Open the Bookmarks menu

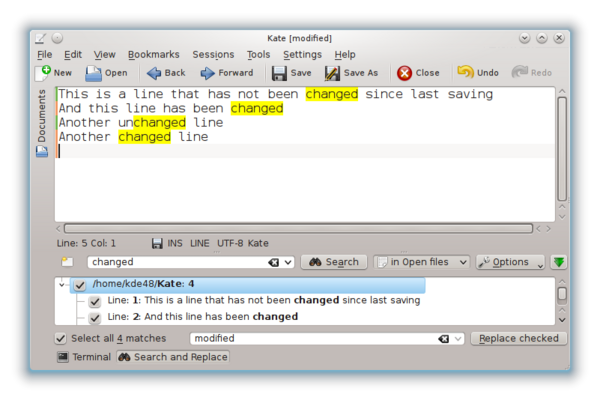click(153, 55)
